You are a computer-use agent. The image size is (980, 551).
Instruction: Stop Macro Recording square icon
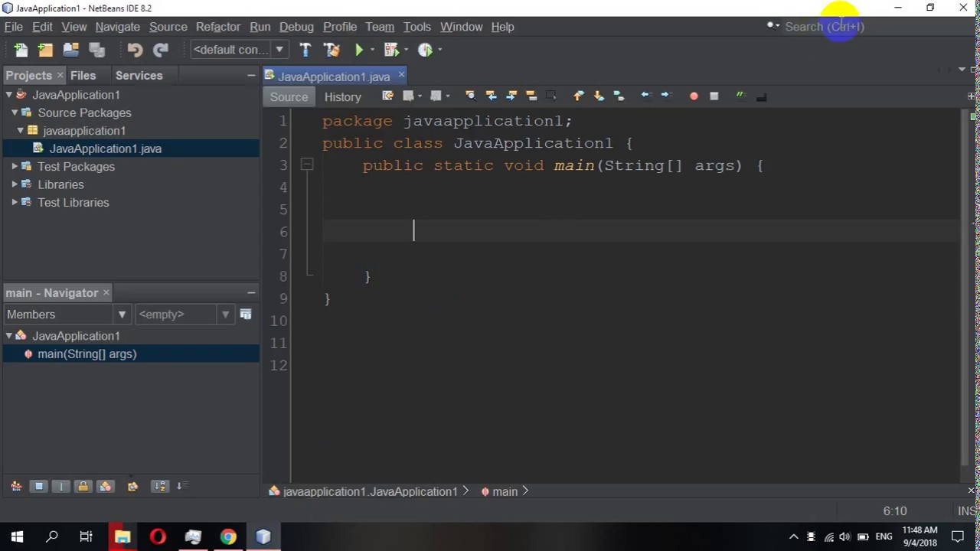[x=714, y=96]
